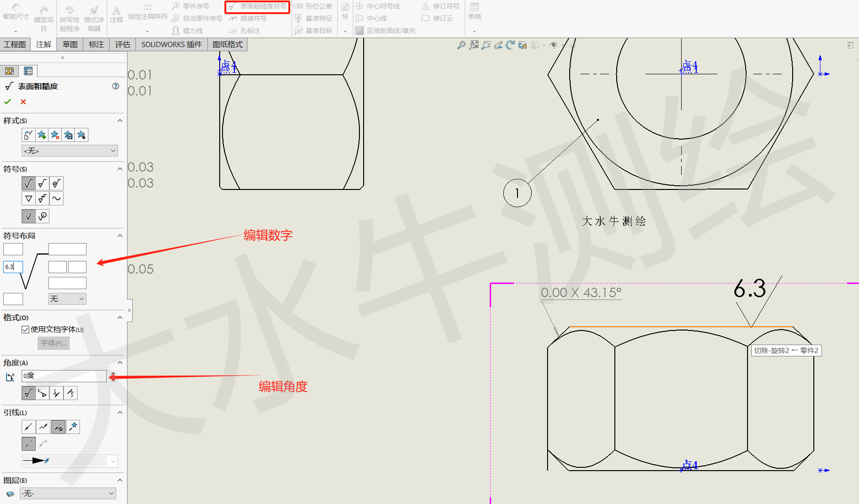This screenshot has width=859, height=504.
Task: Toggle the basic surface finish symbol
Action: [29, 183]
